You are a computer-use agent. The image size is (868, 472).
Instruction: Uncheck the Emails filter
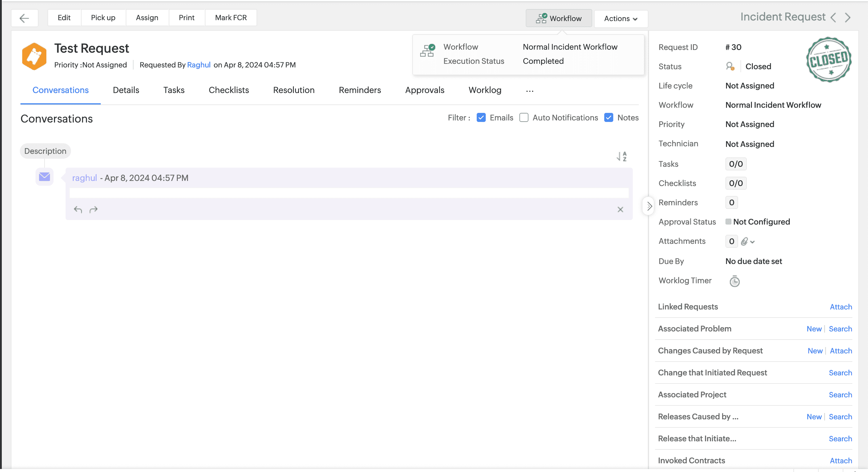pyautogui.click(x=481, y=117)
